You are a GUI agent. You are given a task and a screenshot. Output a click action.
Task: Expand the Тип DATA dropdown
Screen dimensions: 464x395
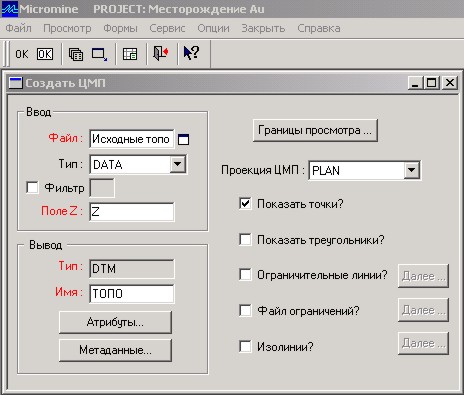(x=178, y=164)
